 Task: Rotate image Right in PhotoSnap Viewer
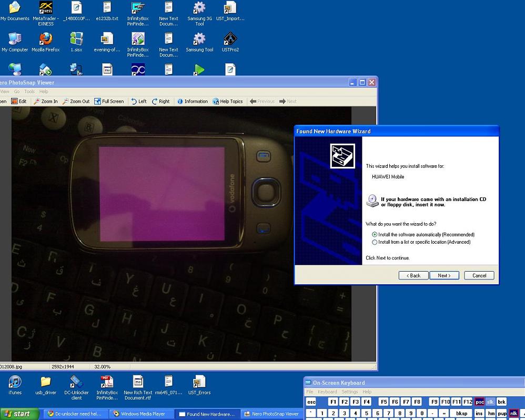161,102
